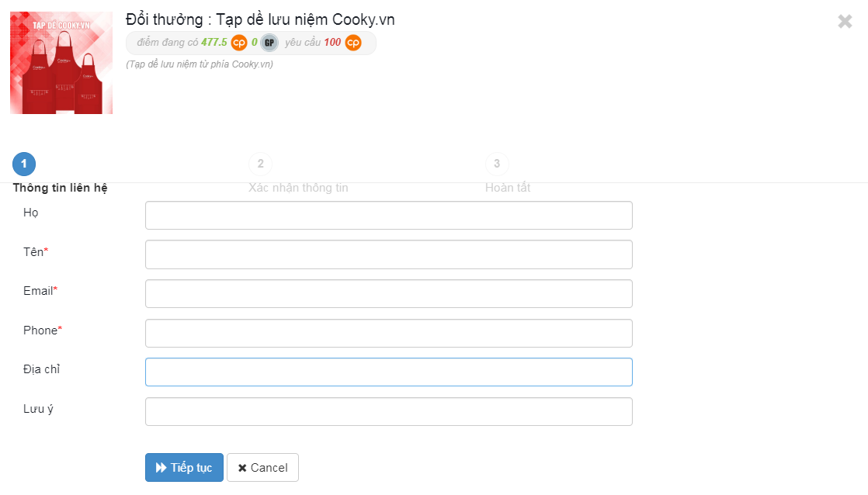Click the Xác nhận thông tin step label

(298, 188)
